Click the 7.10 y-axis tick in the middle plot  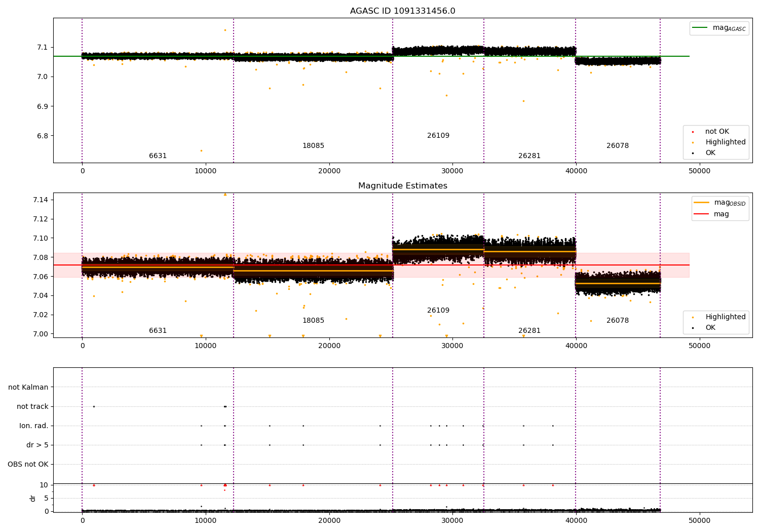tap(41, 238)
